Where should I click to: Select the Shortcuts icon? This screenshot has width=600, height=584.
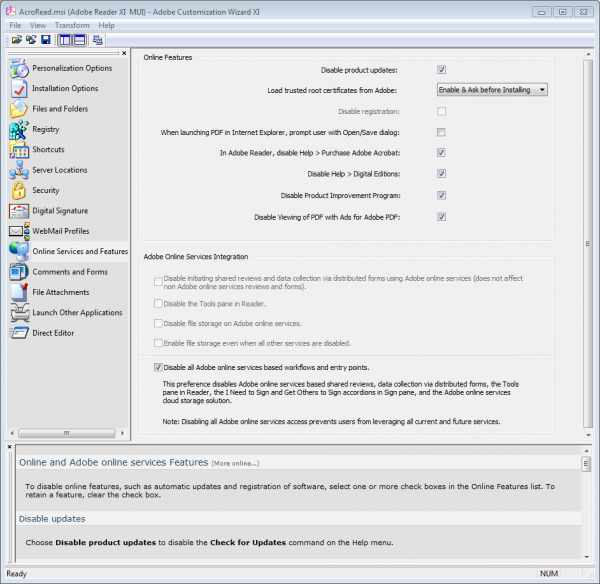(19, 150)
